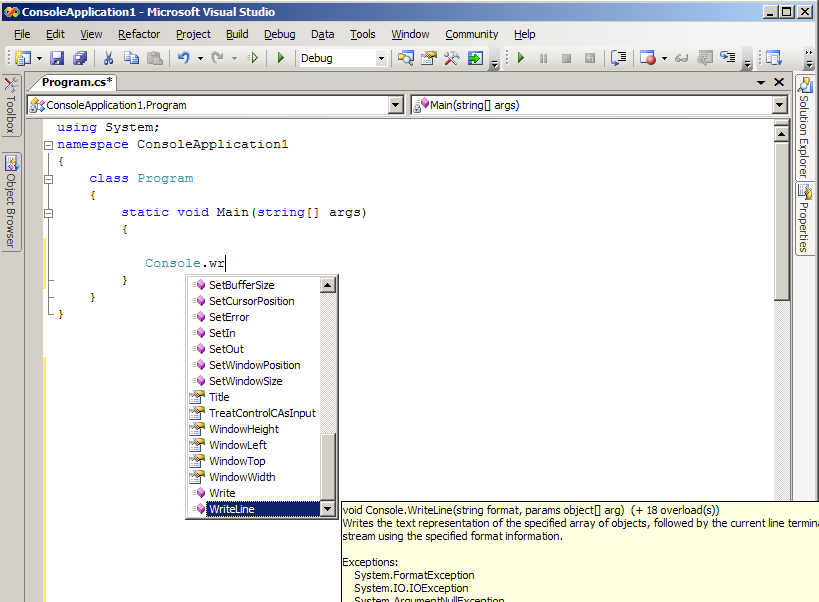Viewport: 819px width, 602px height.
Task: Switch to the Program.cs* tab
Action: (x=77, y=82)
